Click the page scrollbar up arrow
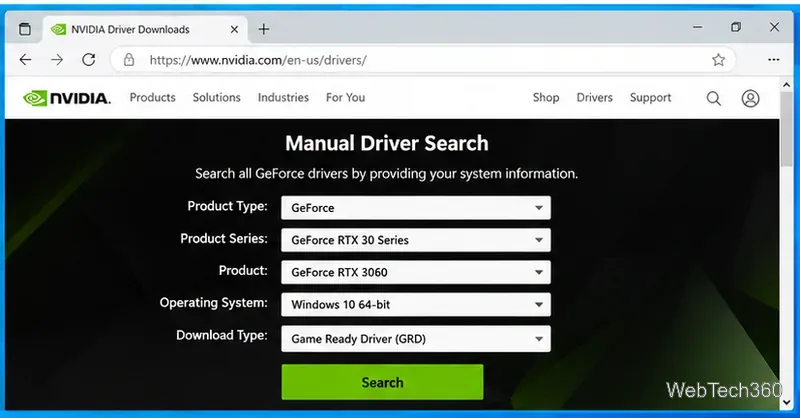Screen dimensions: 800x418 coord(786,85)
